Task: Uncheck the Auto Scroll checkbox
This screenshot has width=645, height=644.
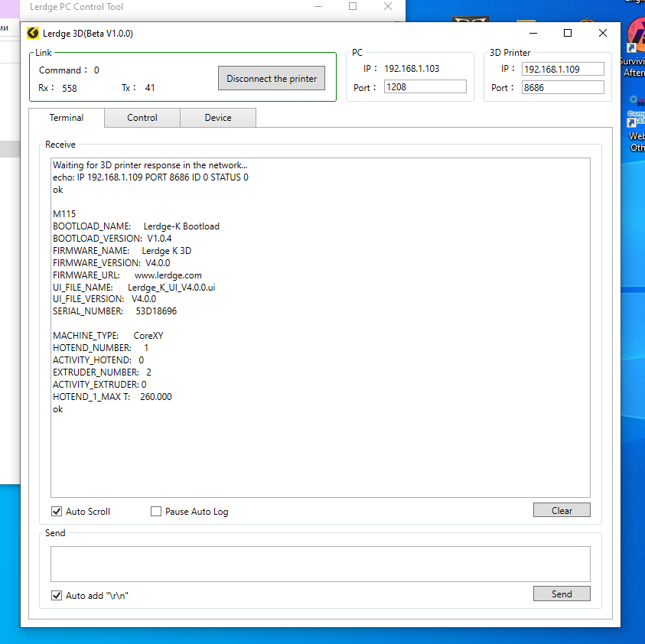Action: click(57, 511)
